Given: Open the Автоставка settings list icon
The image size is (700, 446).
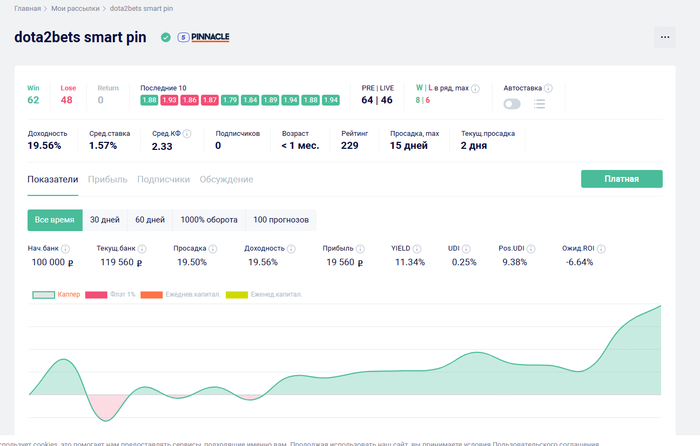Looking at the screenshot, I should coord(539,103).
